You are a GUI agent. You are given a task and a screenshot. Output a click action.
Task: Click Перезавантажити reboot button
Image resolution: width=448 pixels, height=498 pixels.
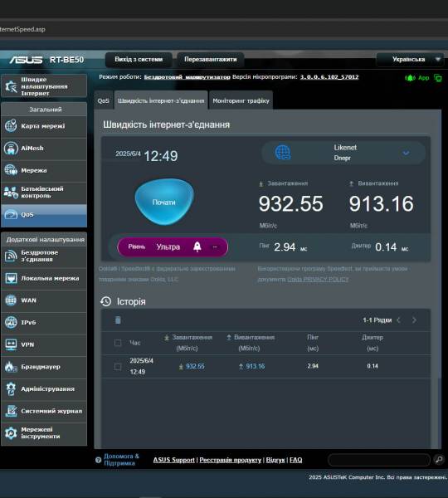pos(211,60)
